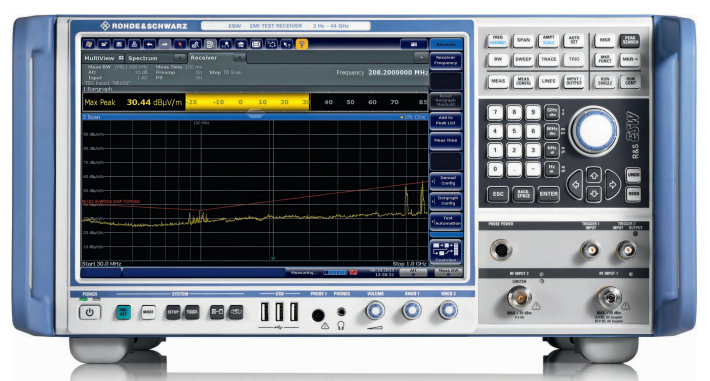Click the undo arrow toolbar icon
This screenshot has height=381, width=710.
point(149,44)
